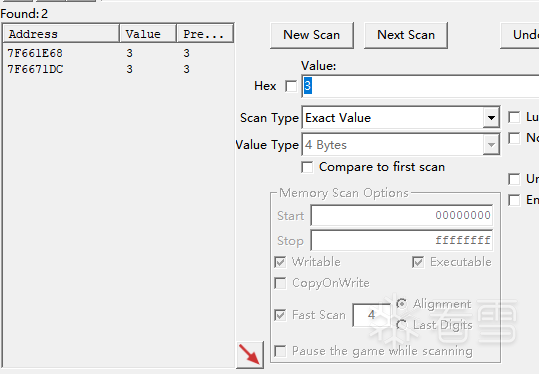Toggle the Executable checkbox
This screenshot has width=539, height=374.
[418, 262]
